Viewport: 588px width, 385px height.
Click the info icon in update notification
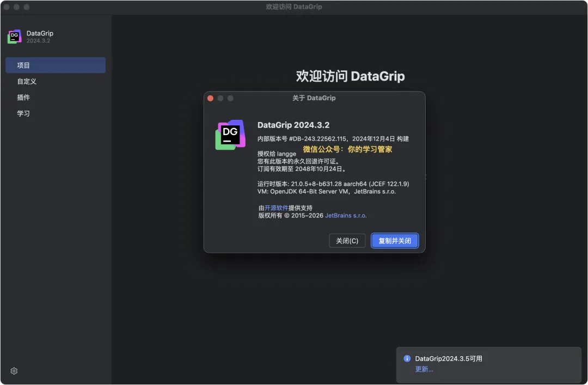[407, 358]
